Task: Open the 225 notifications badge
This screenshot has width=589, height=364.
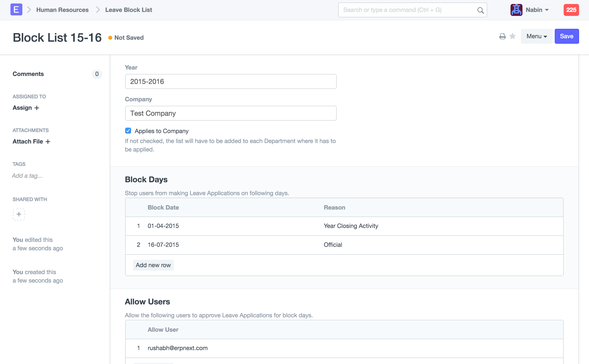Action: (x=571, y=10)
